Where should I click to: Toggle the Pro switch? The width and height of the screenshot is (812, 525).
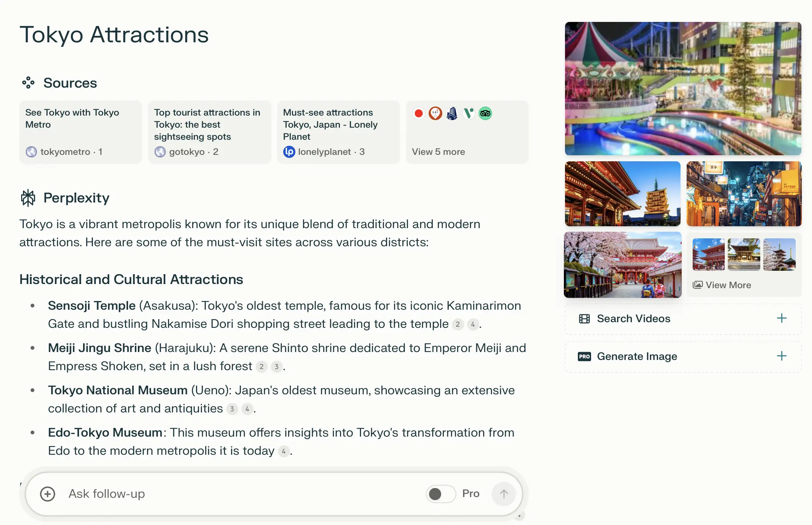coord(441,494)
